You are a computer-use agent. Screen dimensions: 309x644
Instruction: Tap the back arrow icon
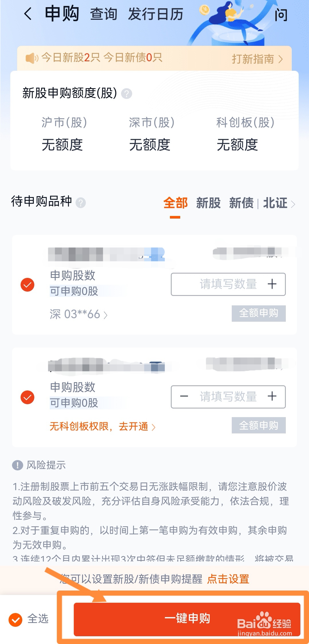pos(28,14)
